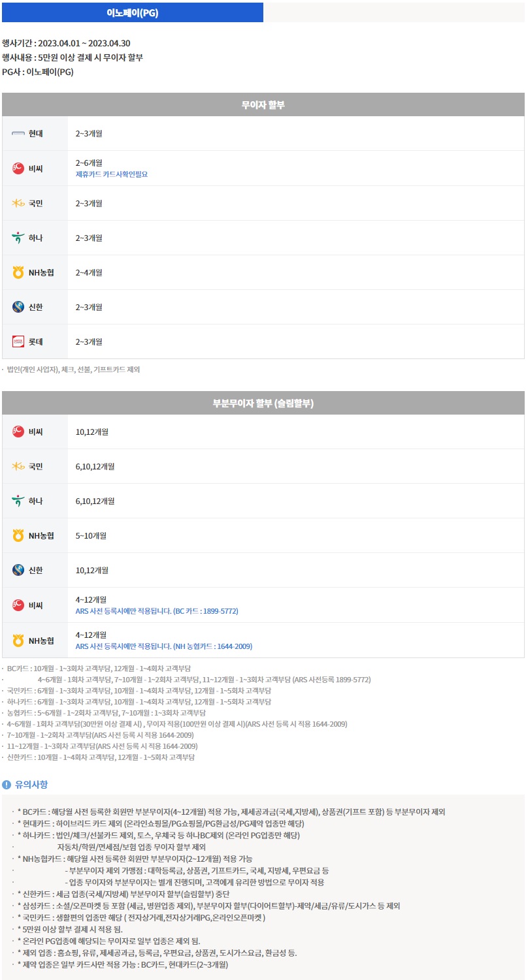
Task: Click 제휴카드 카드사확인필요 blue text
Action: (x=112, y=174)
